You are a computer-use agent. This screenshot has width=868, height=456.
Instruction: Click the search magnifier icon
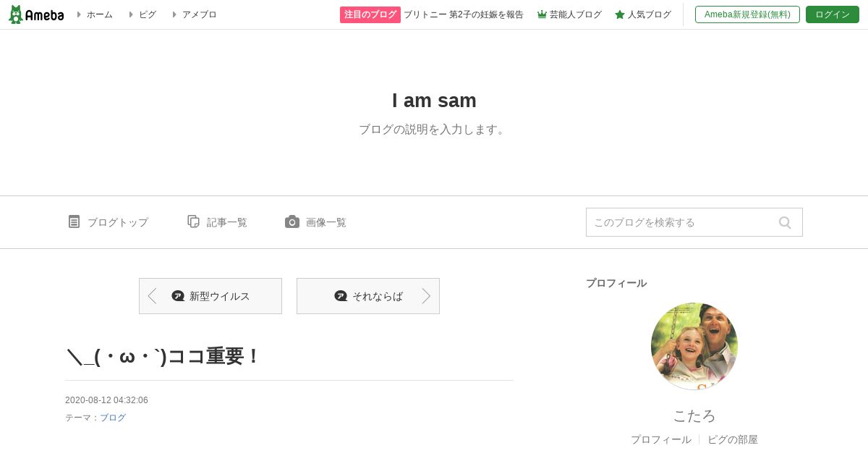click(x=785, y=222)
